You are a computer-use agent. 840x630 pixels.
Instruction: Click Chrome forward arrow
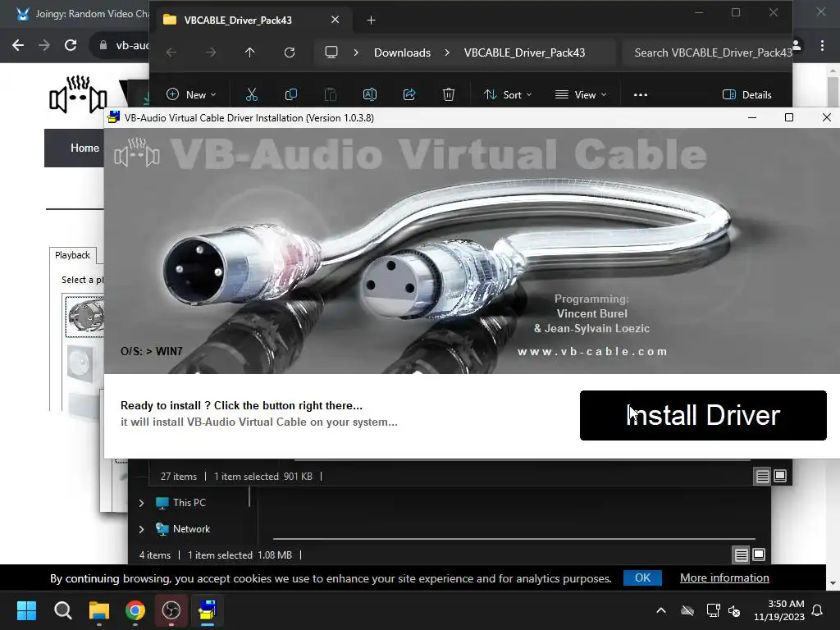pos(44,46)
